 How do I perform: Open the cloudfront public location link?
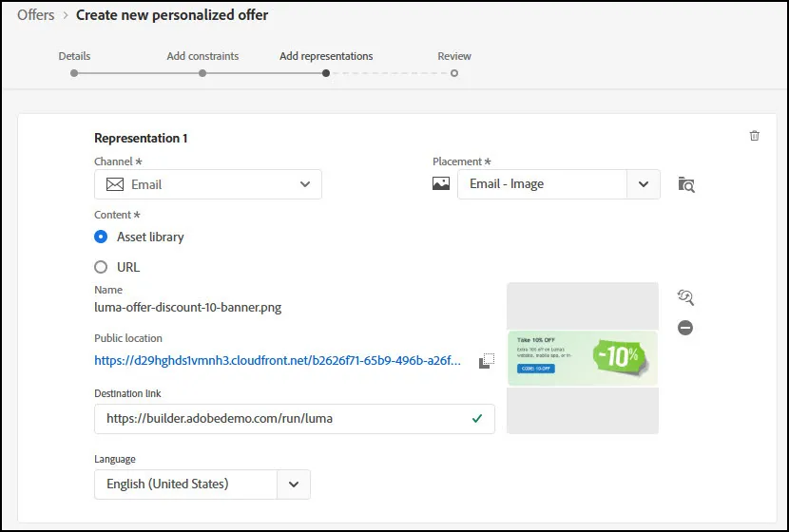point(278,361)
